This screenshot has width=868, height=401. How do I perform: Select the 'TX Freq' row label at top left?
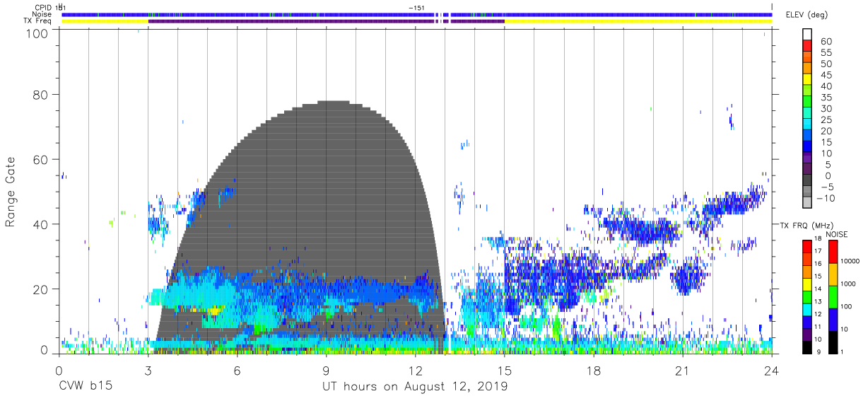pos(38,21)
